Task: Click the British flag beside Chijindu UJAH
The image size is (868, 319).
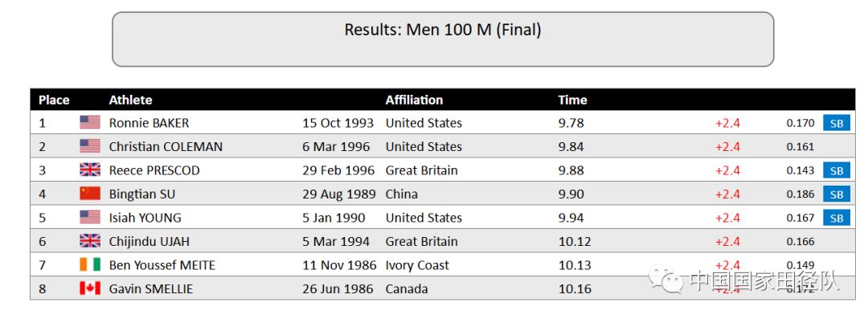Action: tap(90, 242)
